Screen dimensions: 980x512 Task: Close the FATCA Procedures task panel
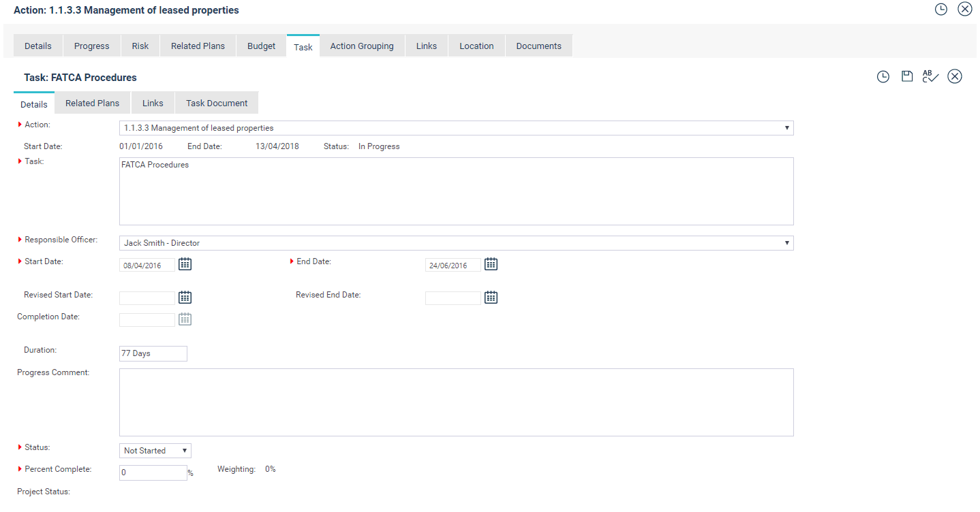tap(955, 77)
